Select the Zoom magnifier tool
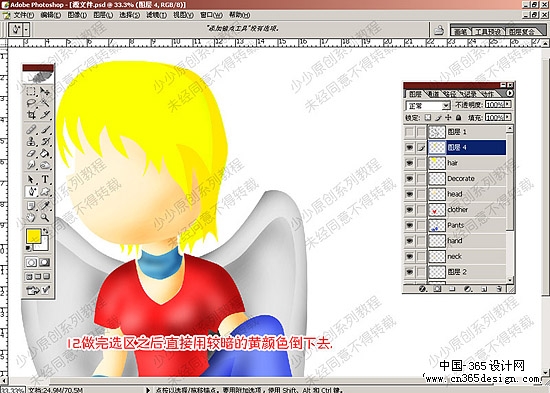The image size is (550, 393). [45, 218]
